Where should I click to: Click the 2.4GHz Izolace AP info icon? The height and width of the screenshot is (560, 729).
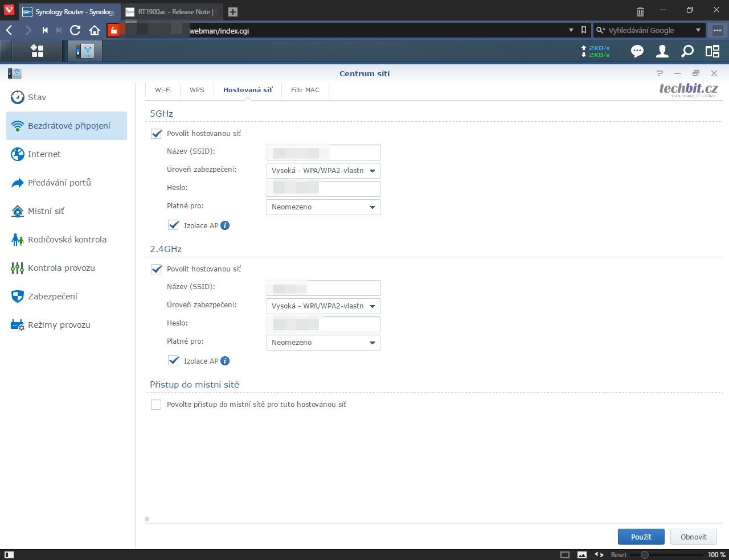click(225, 361)
